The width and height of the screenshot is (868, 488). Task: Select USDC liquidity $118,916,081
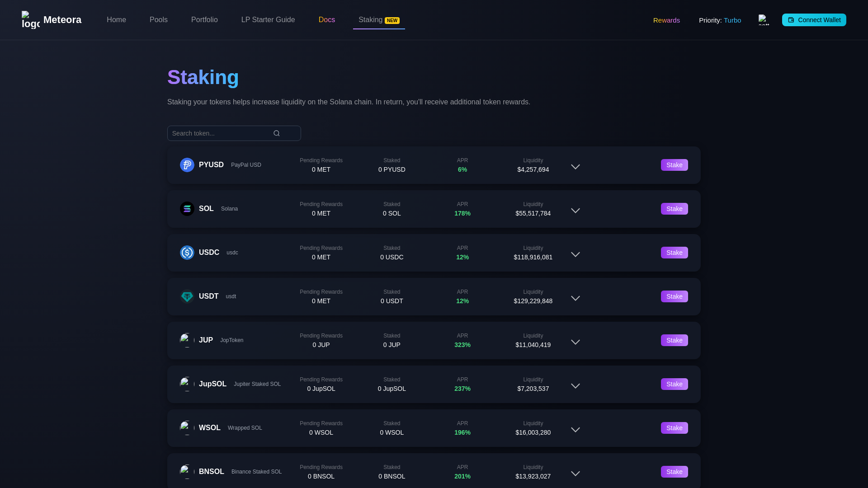[533, 257]
